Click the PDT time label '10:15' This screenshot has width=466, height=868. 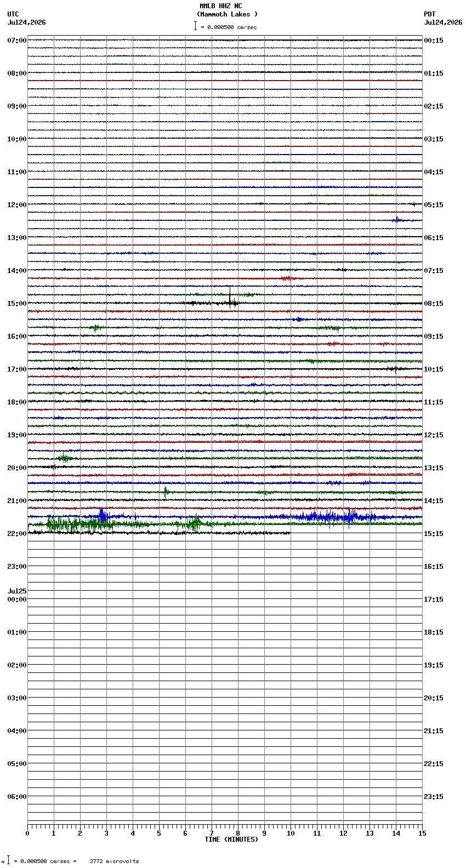coord(434,369)
